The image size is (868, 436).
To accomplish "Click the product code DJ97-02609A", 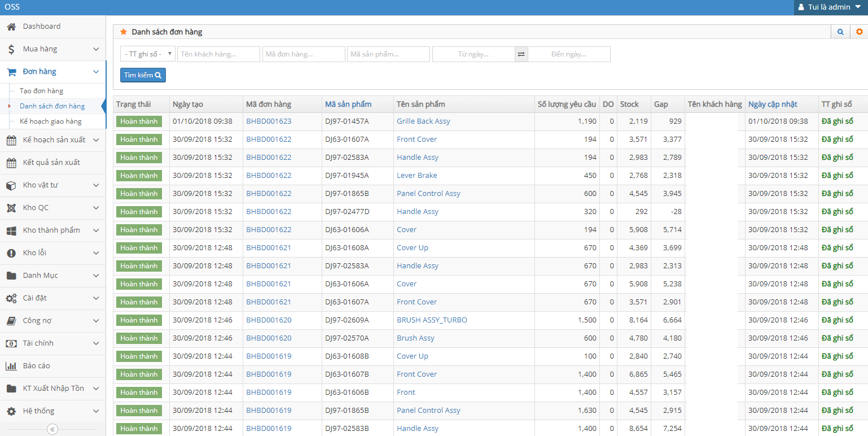I will pos(347,320).
